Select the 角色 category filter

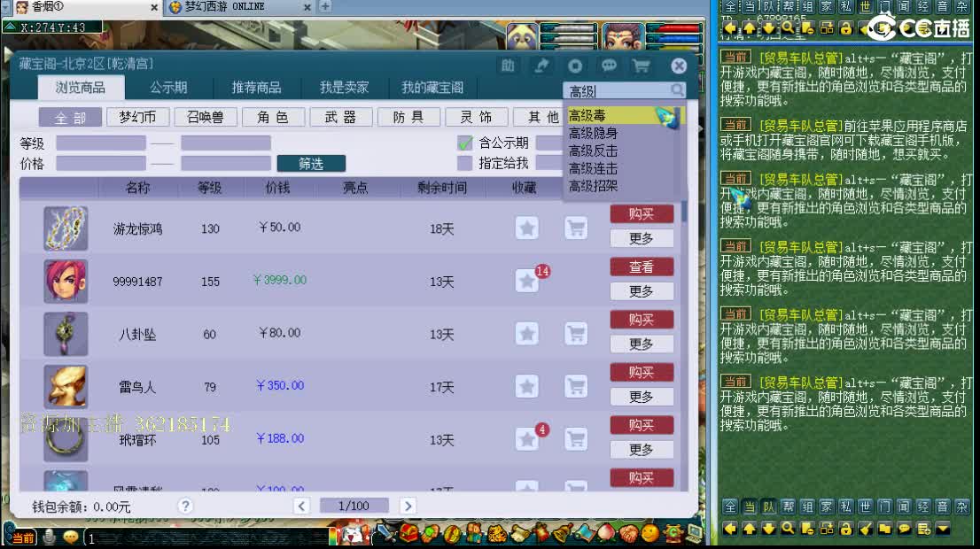pos(273,118)
